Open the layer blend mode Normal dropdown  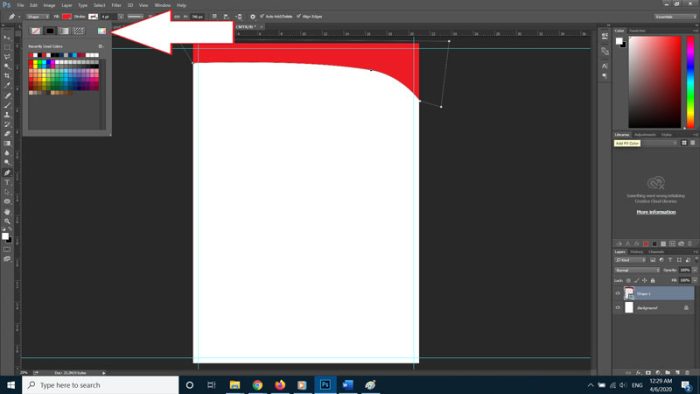(637, 270)
